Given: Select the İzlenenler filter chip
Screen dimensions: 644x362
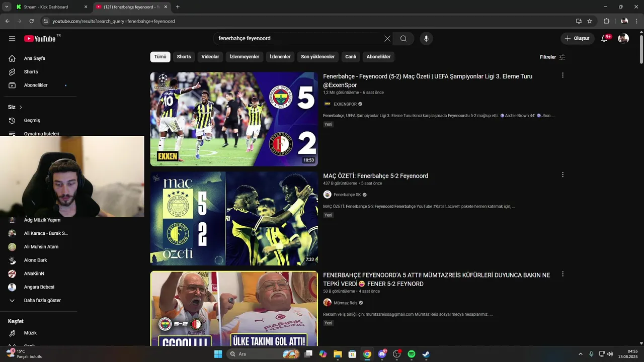Looking at the screenshot, I should click(280, 57).
